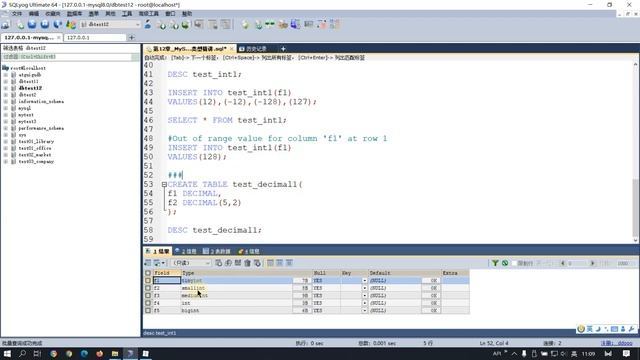640x360 pixels.
Task: Click the user manager icon in toolbar
Action: click(x=148, y=24)
